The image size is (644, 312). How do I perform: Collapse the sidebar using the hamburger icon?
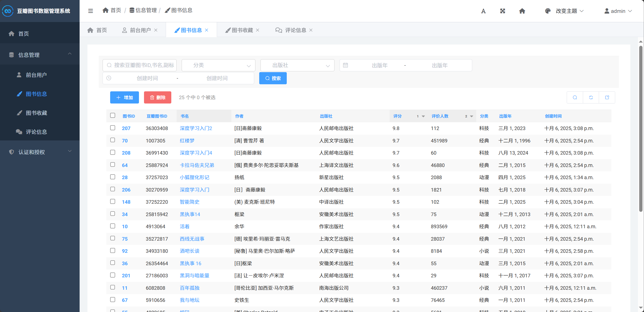coord(90,11)
